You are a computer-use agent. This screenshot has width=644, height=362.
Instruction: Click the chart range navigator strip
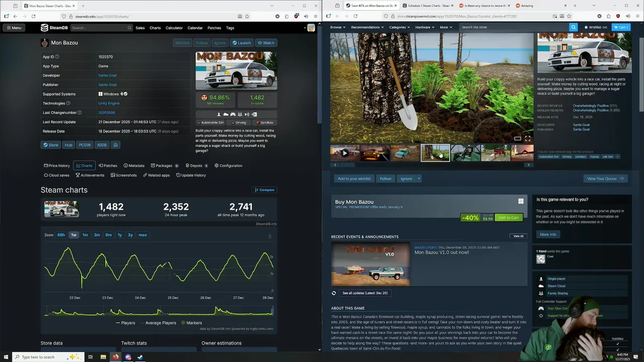point(159,312)
